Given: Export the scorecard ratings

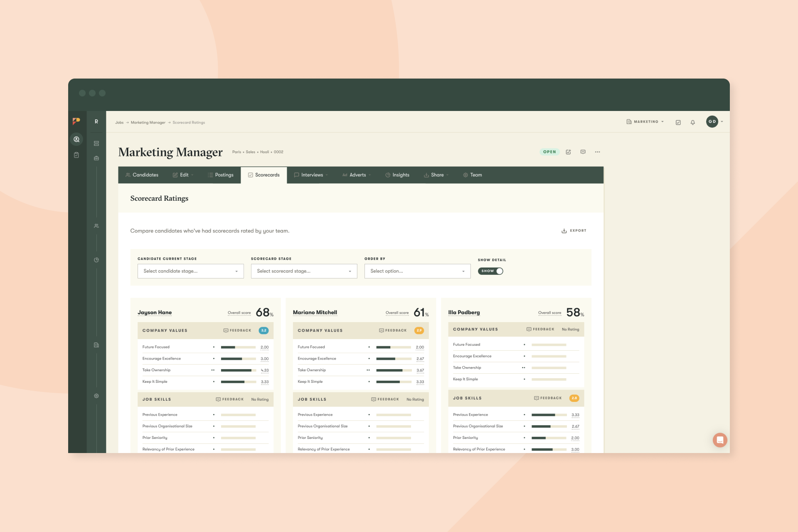Looking at the screenshot, I should point(574,230).
